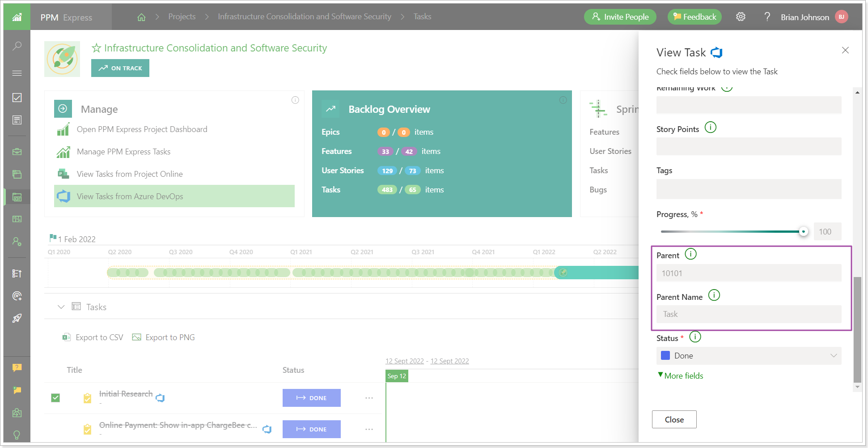868x448 pixels.
Task: Click Features 33 count badge
Action: (x=385, y=151)
